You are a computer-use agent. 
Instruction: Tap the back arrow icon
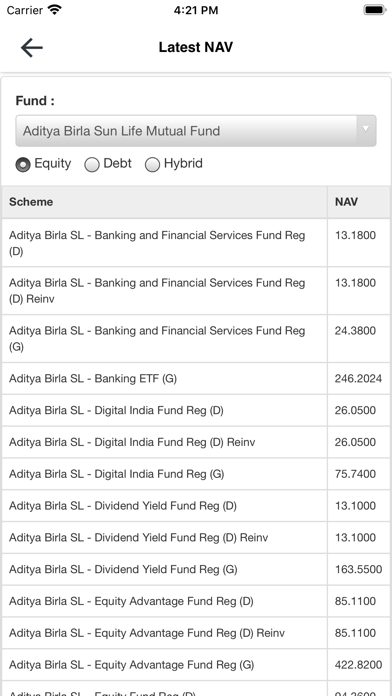32,47
